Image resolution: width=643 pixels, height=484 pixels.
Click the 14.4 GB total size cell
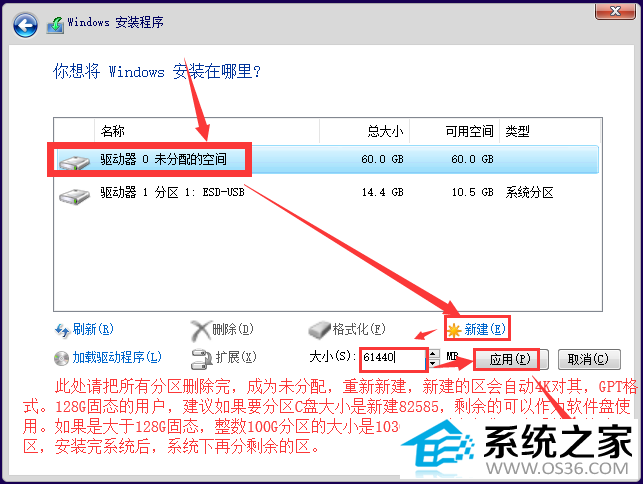(382, 192)
